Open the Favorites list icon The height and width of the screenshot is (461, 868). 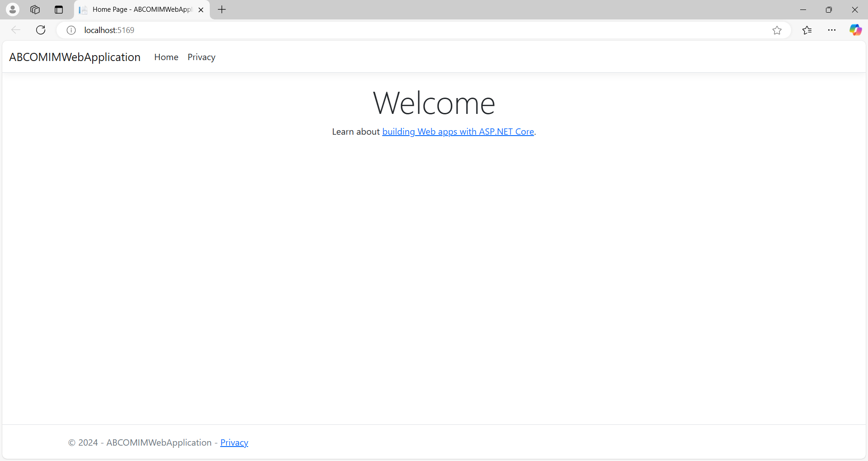(x=807, y=30)
